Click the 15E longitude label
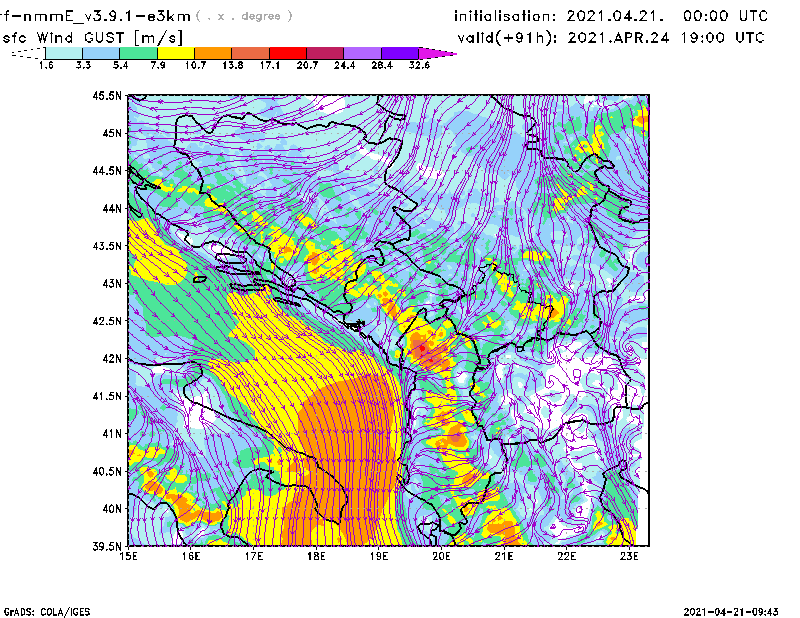 [x=128, y=556]
